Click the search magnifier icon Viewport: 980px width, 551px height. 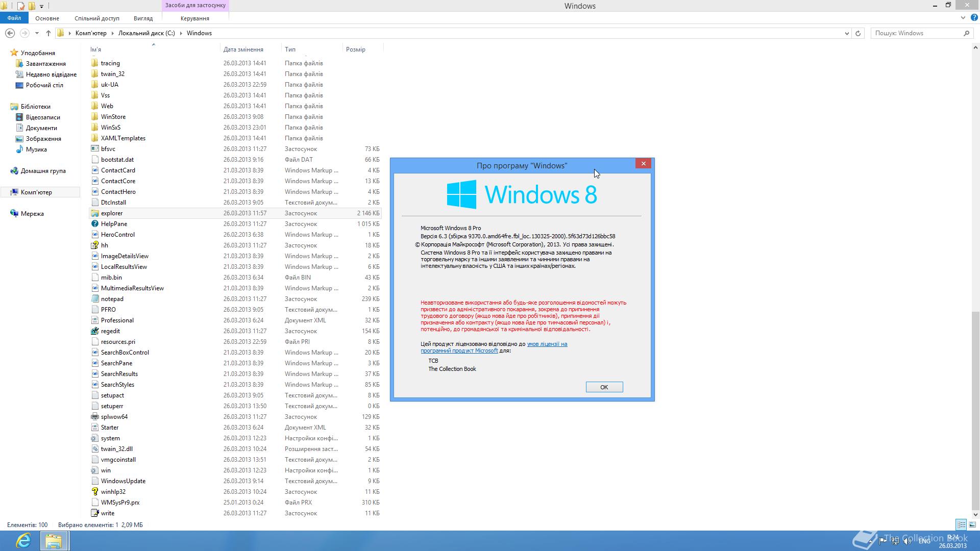[966, 33]
